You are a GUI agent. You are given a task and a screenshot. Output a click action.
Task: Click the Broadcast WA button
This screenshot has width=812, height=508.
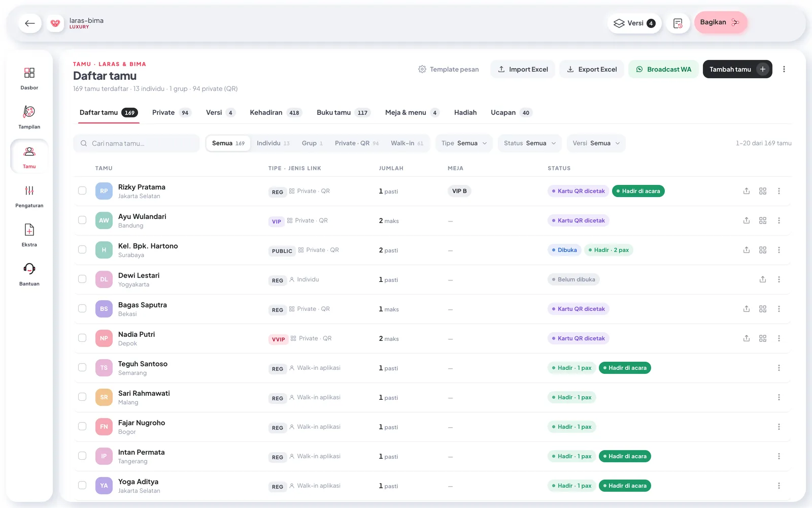tap(663, 69)
